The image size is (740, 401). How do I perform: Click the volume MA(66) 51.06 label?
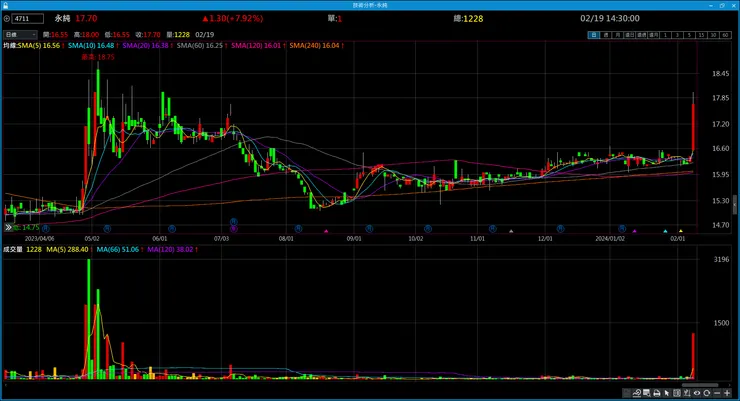pyautogui.click(x=119, y=249)
